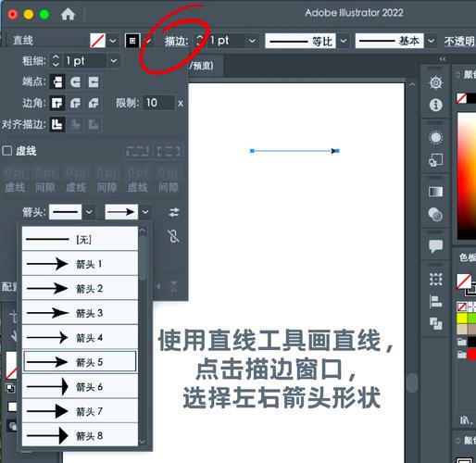Click the canvas scroll-up arrow
Screen dimensions: 476x463
(x=412, y=84)
